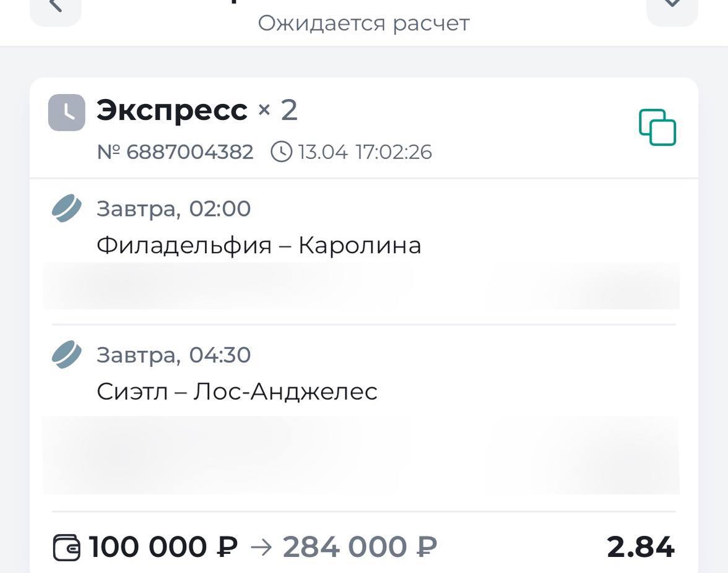Tap the gray pending-status clock icon beside Экспресс
The height and width of the screenshot is (573, 728).
tap(67, 113)
